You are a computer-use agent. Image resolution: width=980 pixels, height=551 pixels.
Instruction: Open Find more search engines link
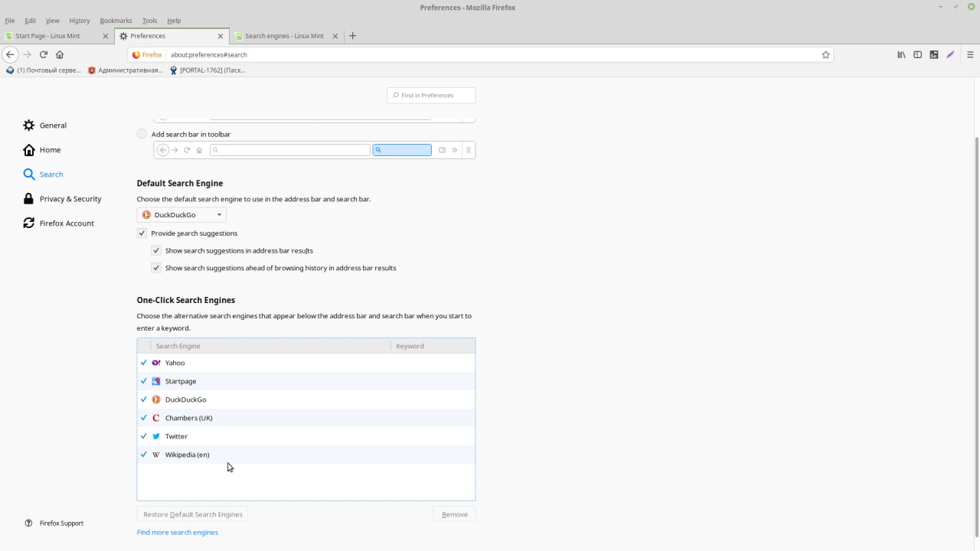point(178,533)
